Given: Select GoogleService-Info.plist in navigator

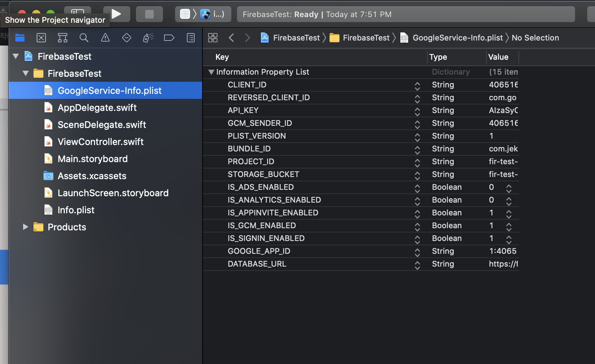Looking at the screenshot, I should [105, 90].
